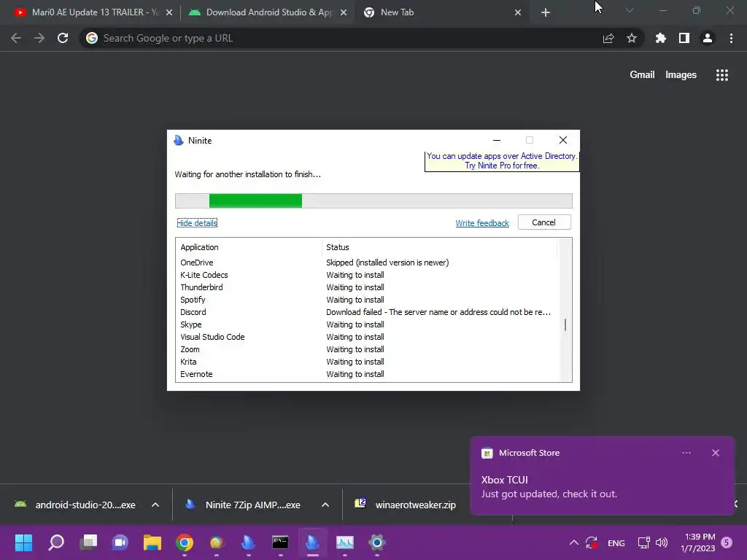Open clock and date 1:39 PM
This screenshot has height=560, width=747.
pyautogui.click(x=698, y=542)
